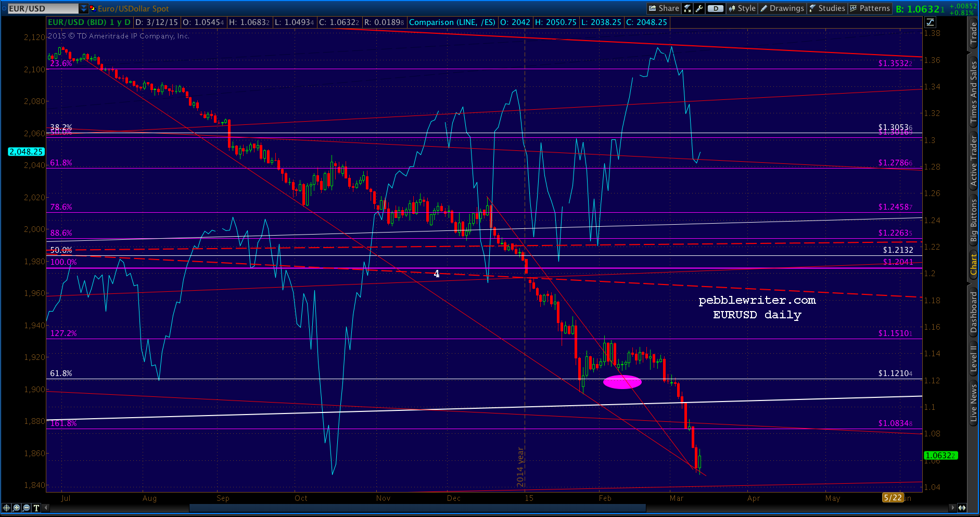This screenshot has height=517, width=980.
Task: Click the 78.6% Fibonacci label
Action: (61, 207)
